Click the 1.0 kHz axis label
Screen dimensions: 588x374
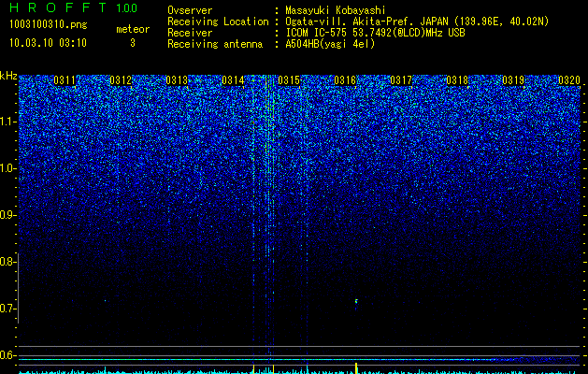pos(7,168)
